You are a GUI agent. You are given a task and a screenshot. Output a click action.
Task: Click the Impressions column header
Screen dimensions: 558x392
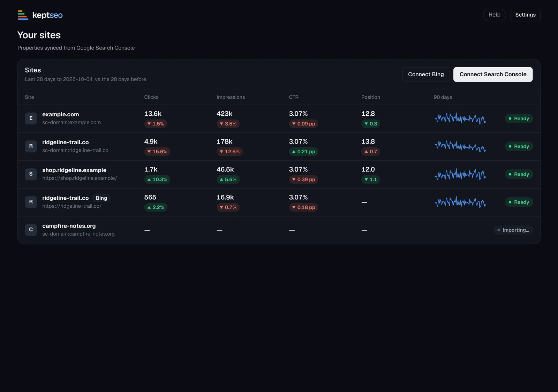(x=231, y=97)
